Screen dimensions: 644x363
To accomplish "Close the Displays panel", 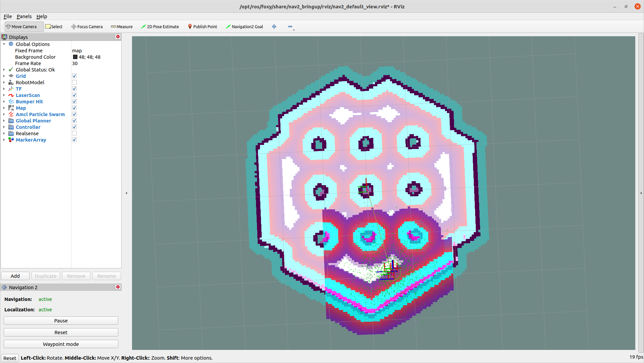I will (x=118, y=37).
